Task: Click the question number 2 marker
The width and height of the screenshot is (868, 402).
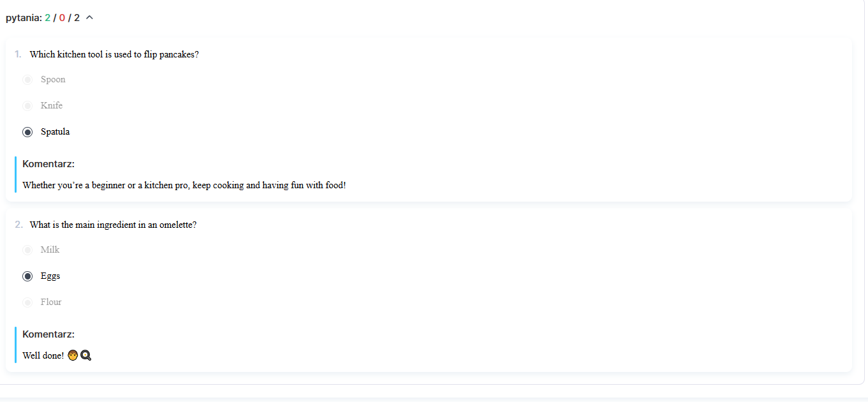Action: click(18, 225)
